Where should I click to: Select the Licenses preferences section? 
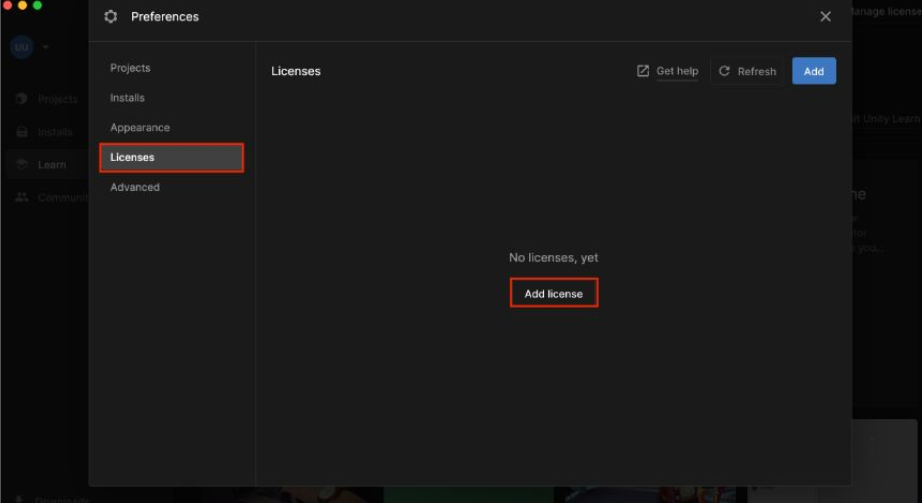[171, 158]
